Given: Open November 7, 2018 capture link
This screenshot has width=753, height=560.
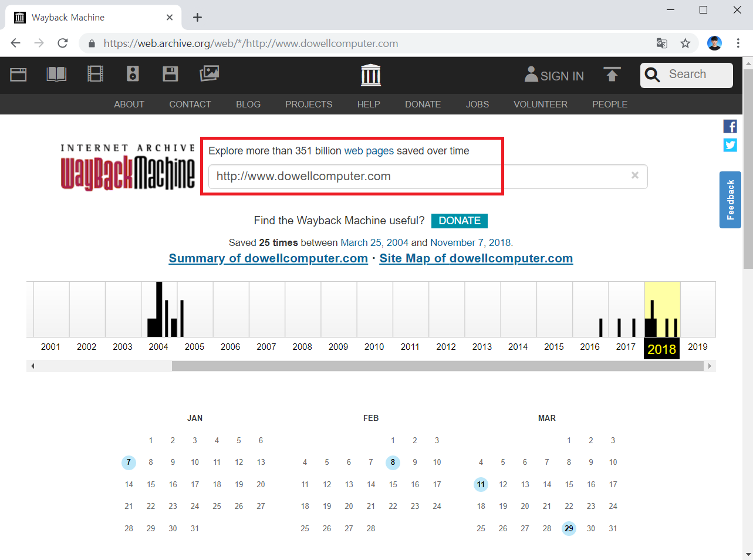Looking at the screenshot, I should (471, 242).
